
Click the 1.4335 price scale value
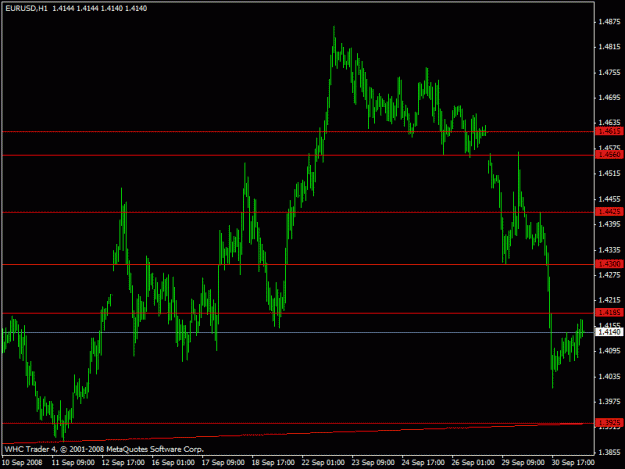click(x=610, y=250)
